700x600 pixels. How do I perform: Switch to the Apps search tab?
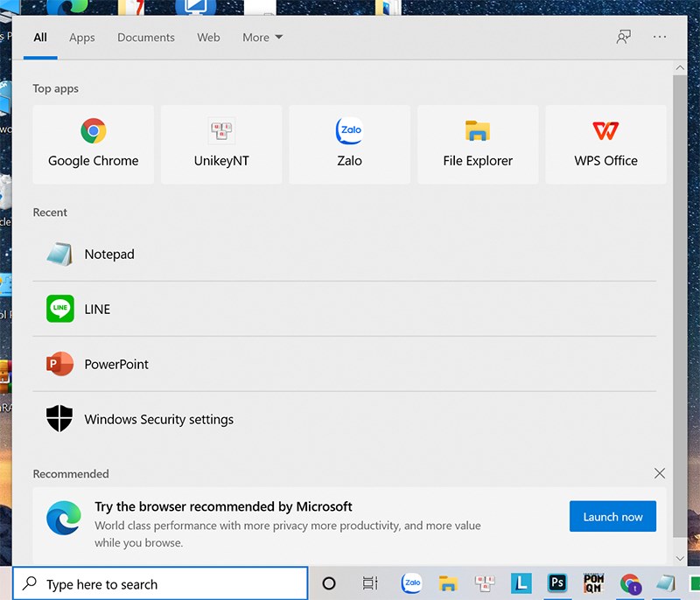[82, 38]
